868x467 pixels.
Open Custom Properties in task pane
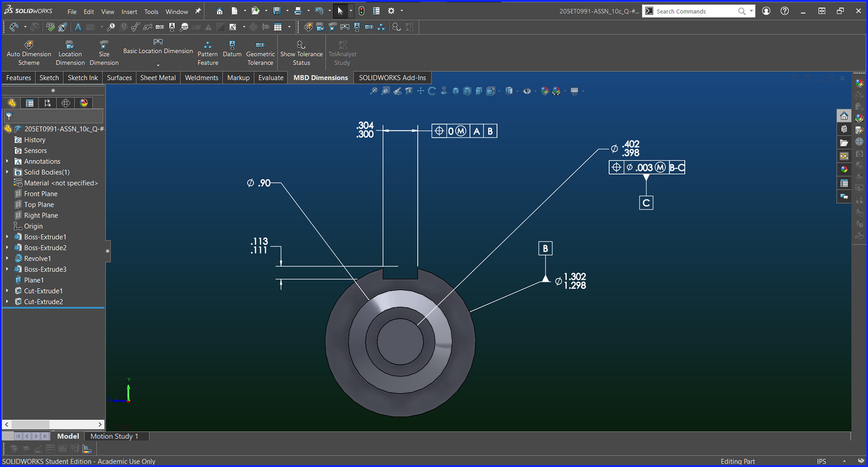[x=844, y=183]
